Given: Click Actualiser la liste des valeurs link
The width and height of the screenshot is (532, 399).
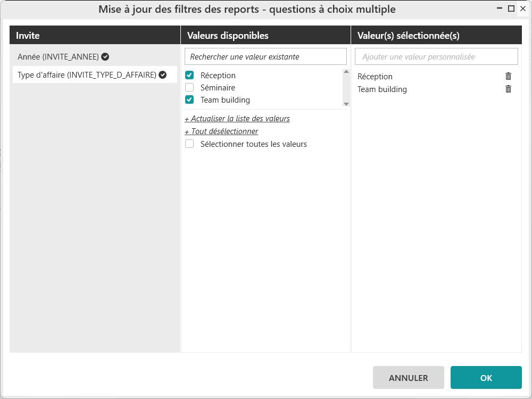Looking at the screenshot, I should pyautogui.click(x=237, y=119).
